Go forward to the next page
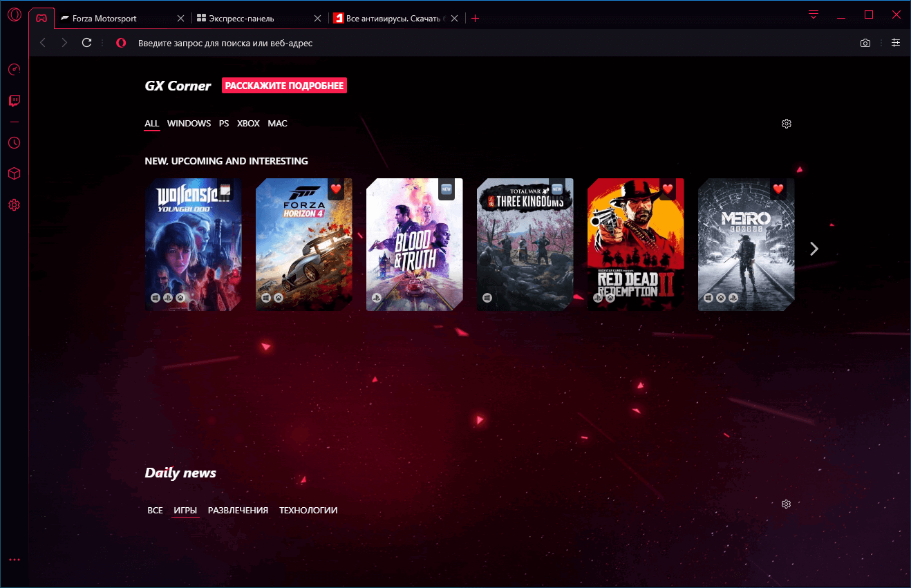 [x=64, y=43]
